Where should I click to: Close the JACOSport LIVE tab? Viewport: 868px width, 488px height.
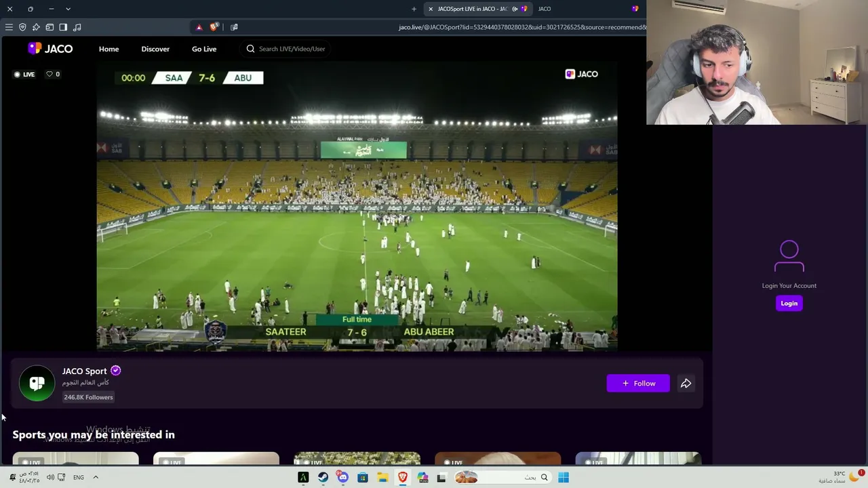tap(431, 9)
